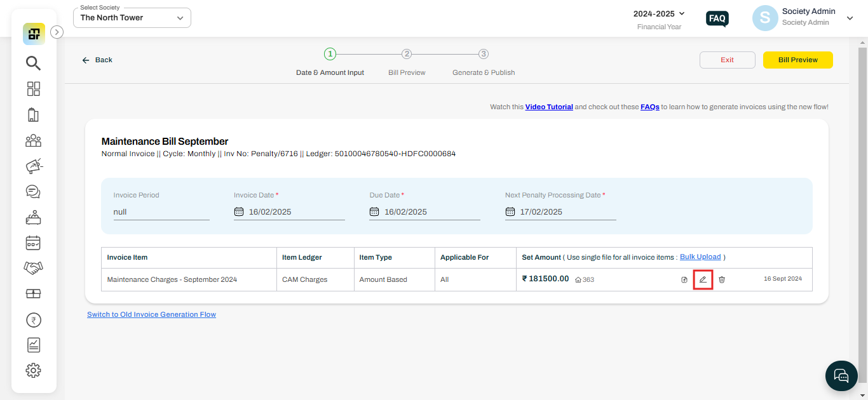Open the Select Society dropdown
Image resolution: width=868 pixels, height=400 pixels.
132,17
